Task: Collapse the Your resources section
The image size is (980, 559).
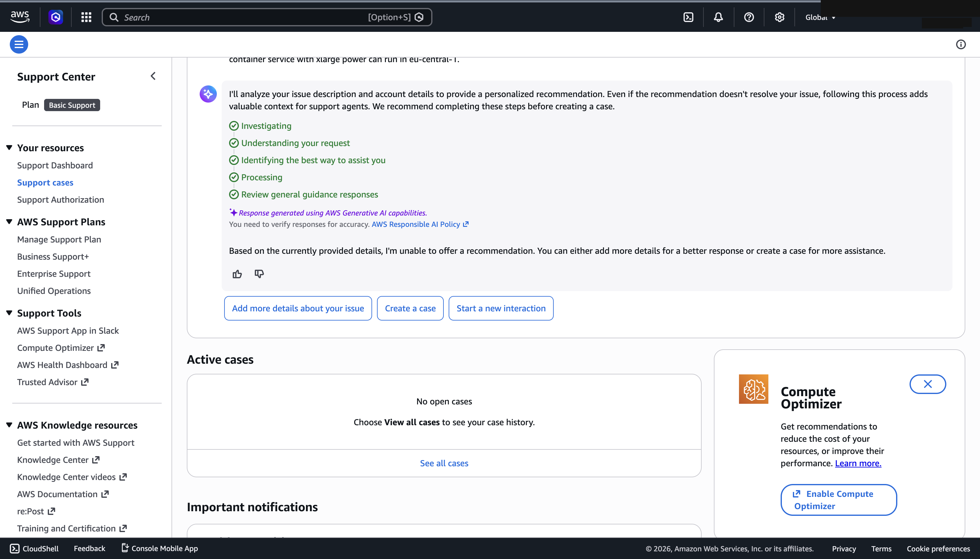Action: click(9, 148)
